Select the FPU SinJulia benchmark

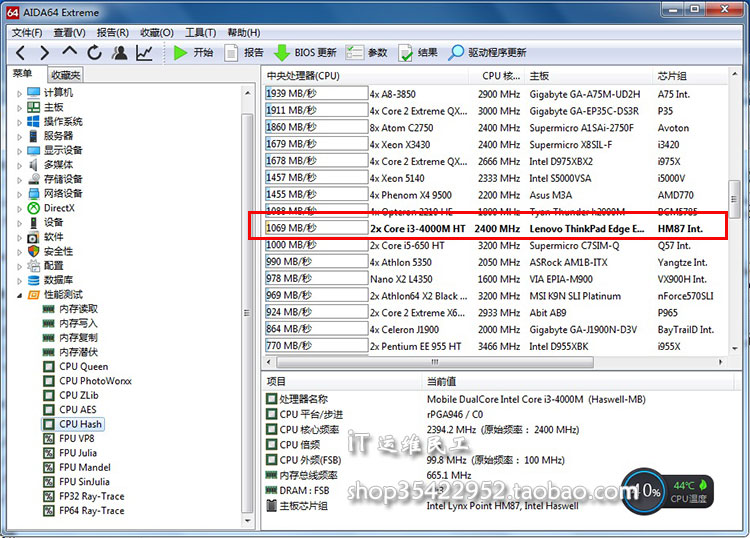point(84,482)
